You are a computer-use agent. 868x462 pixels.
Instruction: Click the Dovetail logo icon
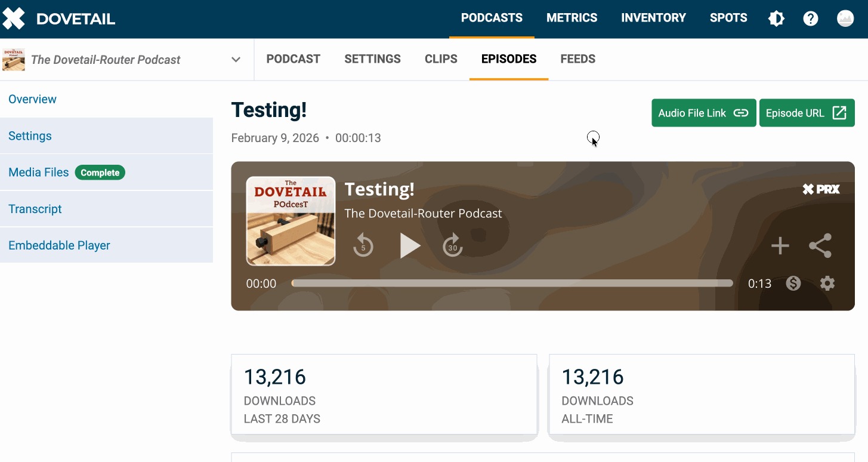[x=13, y=19]
